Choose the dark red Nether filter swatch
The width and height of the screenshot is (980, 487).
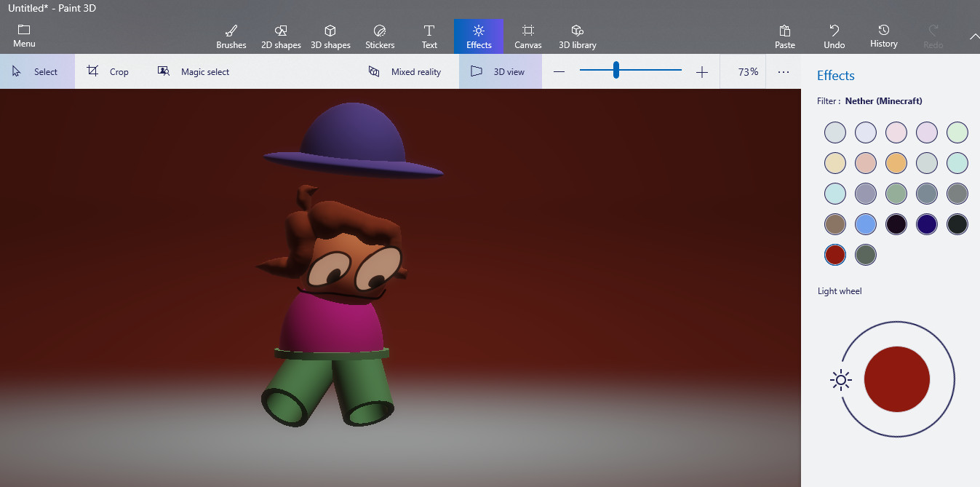(835, 255)
